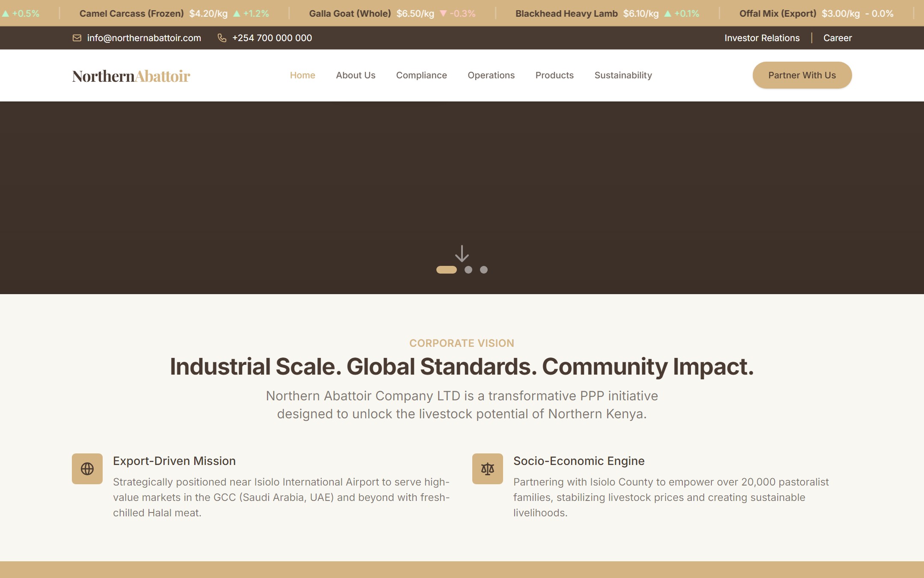Navigate to Operations
The height and width of the screenshot is (578, 924).
click(x=491, y=75)
